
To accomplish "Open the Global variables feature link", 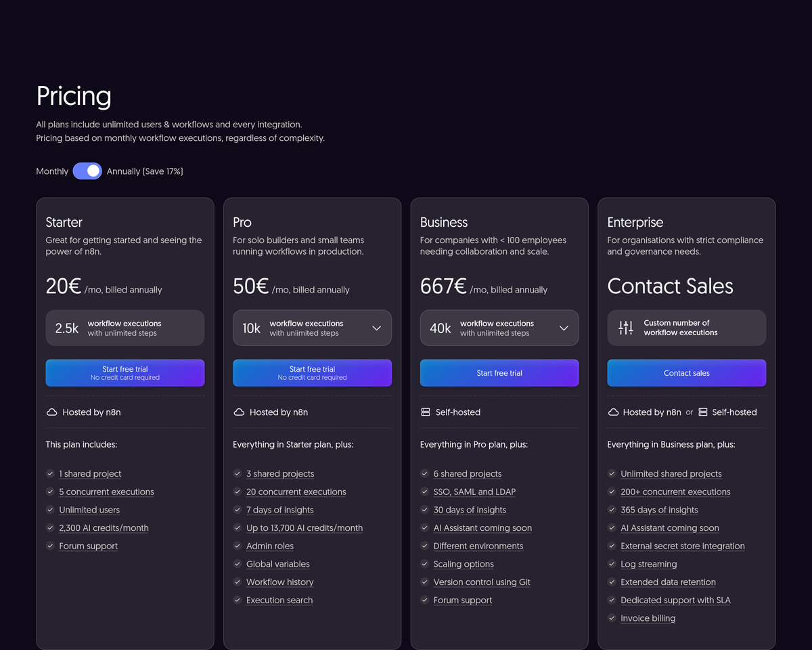I will 278,564.
